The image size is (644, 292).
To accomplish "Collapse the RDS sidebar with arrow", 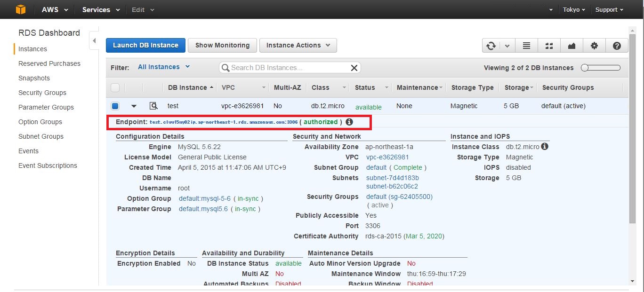I will coord(94,41).
